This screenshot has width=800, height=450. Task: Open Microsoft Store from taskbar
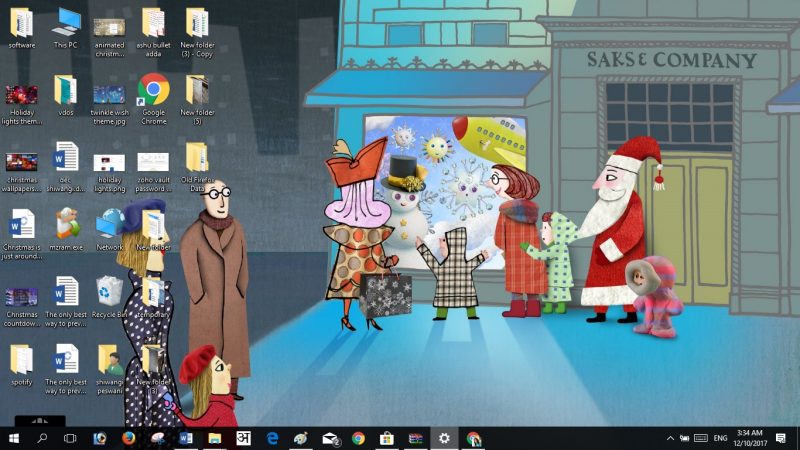pos(387,438)
